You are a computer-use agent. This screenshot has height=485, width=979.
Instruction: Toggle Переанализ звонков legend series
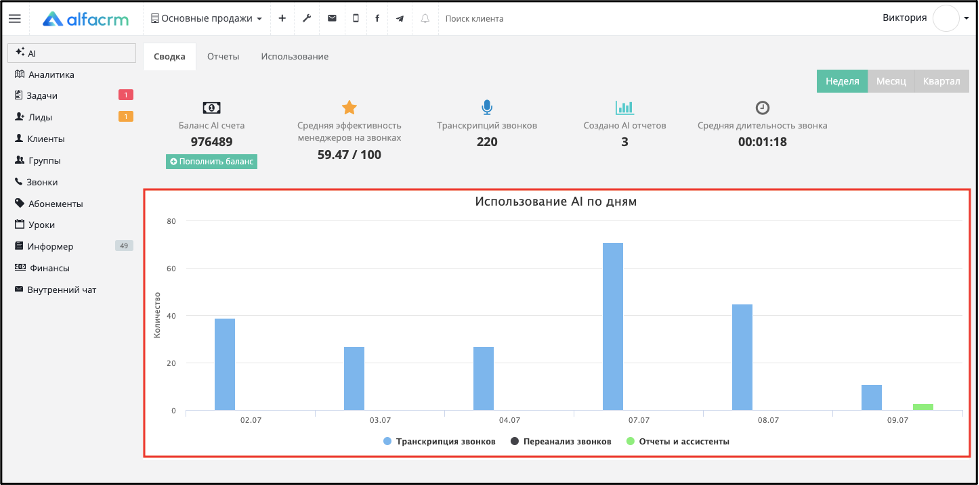(561, 441)
